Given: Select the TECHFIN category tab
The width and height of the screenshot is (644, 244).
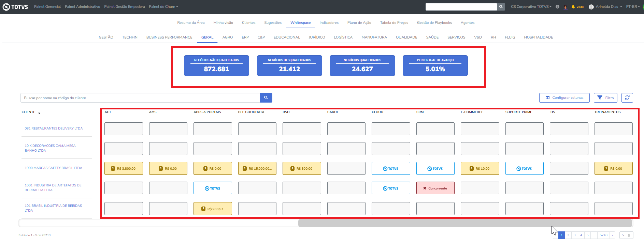Looking at the screenshot, I should pos(130,37).
